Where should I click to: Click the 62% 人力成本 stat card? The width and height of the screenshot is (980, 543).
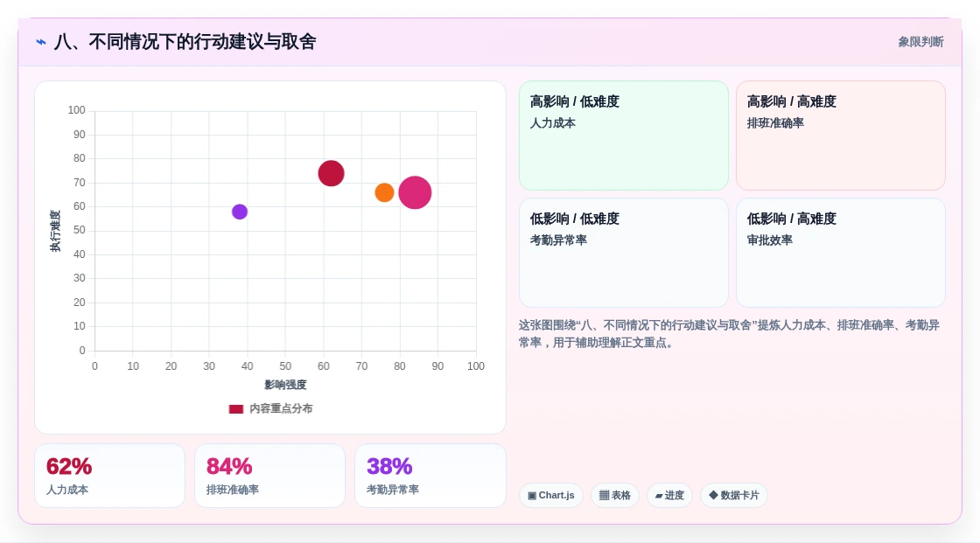click(x=110, y=476)
